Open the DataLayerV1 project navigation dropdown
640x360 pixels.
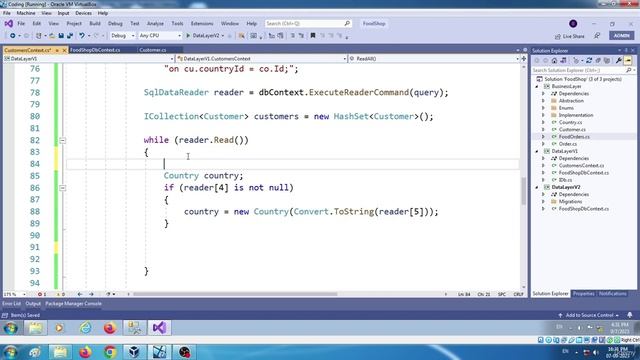pyautogui.click(x=89, y=59)
